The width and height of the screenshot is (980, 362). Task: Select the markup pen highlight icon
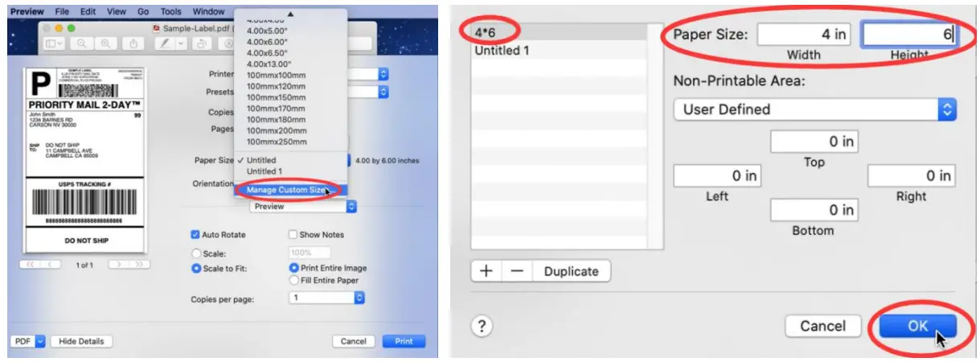tap(164, 43)
